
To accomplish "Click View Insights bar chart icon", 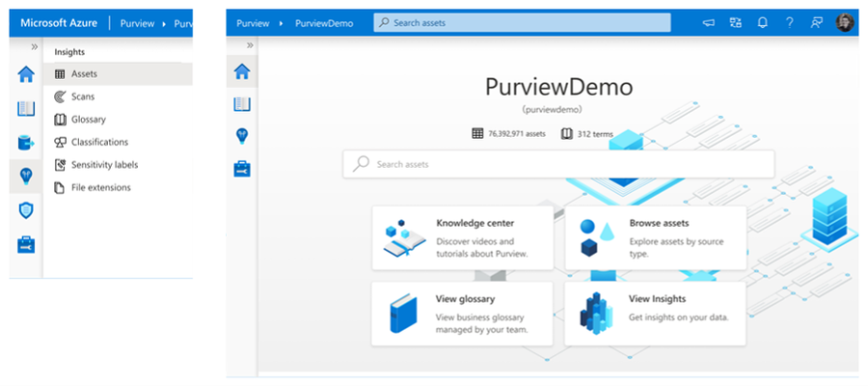I will click(597, 313).
